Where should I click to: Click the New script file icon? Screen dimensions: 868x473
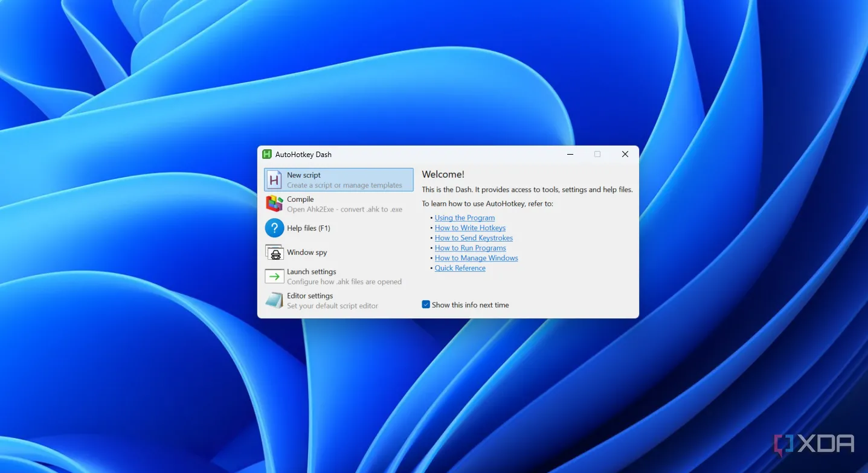(x=275, y=180)
